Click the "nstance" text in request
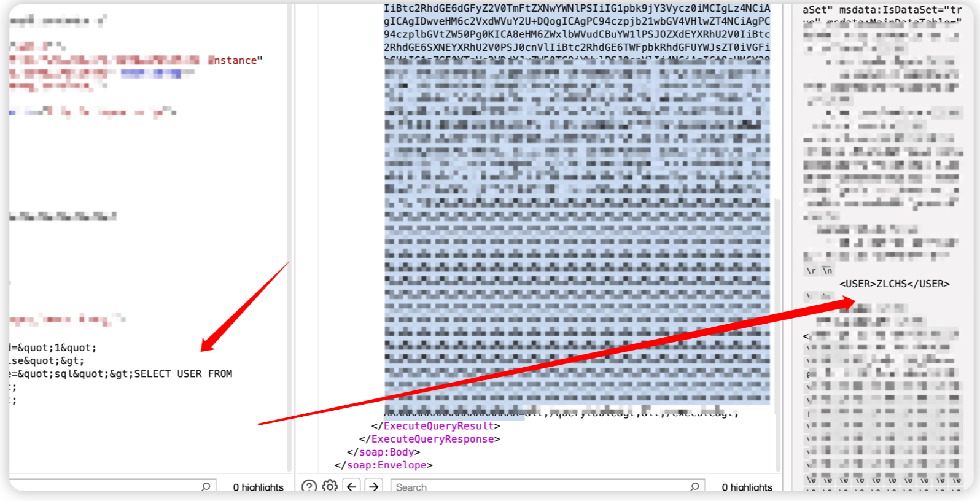This screenshot has height=501, width=980. (x=235, y=60)
